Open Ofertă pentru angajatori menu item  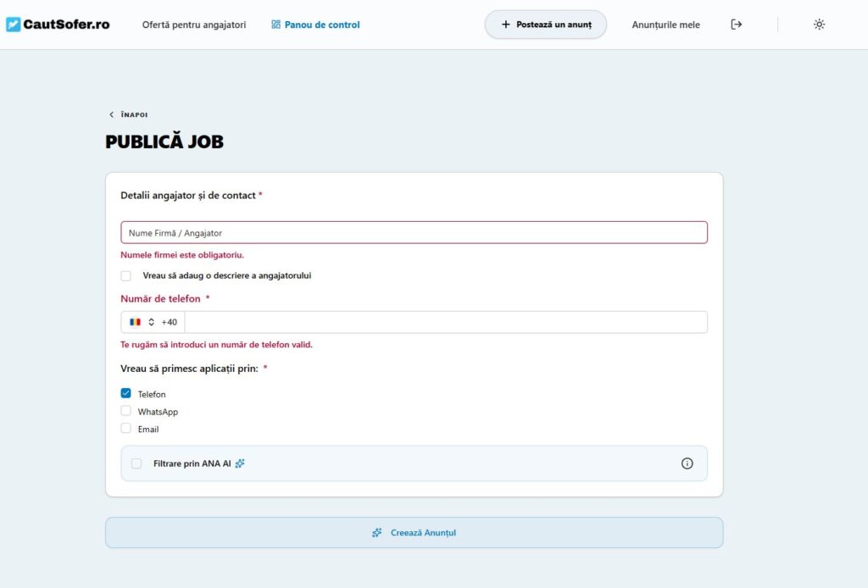194,25
